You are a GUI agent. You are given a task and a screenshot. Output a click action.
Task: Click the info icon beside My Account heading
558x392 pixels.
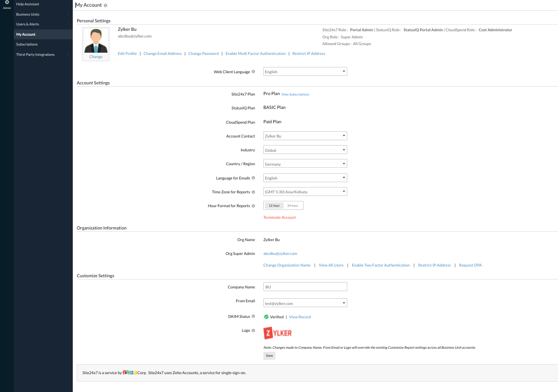click(x=104, y=5)
